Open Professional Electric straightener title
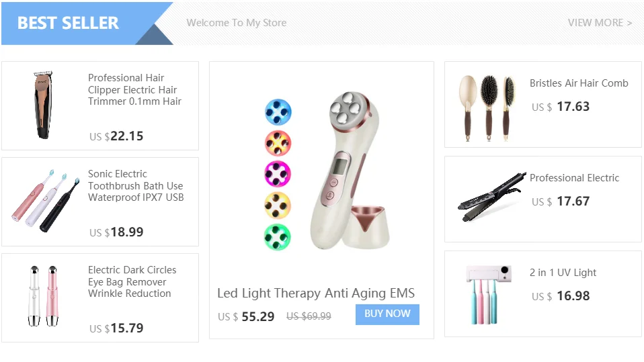Viewport: 644px width, 362px height. 574,178
